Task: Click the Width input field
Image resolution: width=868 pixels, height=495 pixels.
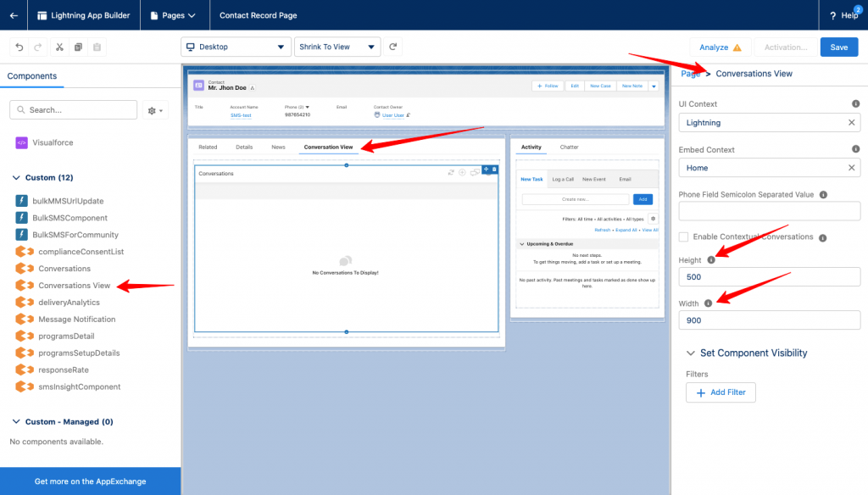Action: (769, 320)
